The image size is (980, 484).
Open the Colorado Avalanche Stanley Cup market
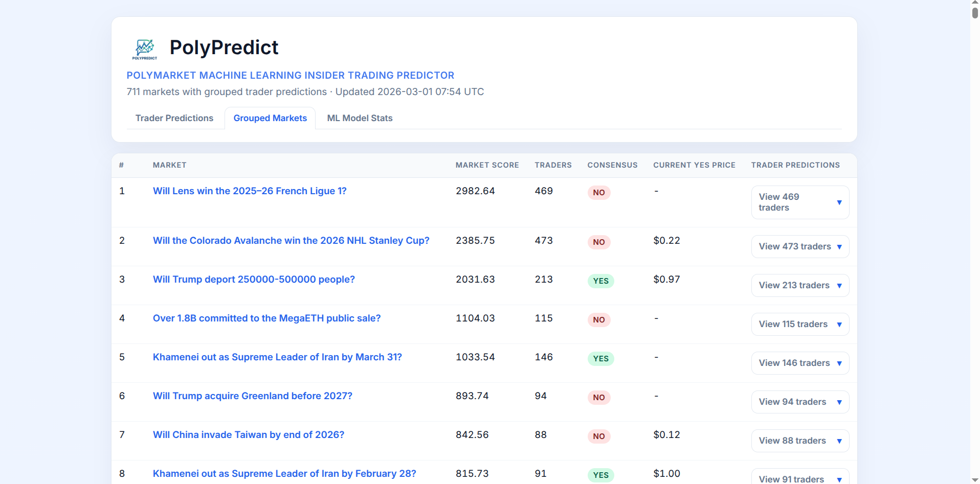(x=291, y=240)
